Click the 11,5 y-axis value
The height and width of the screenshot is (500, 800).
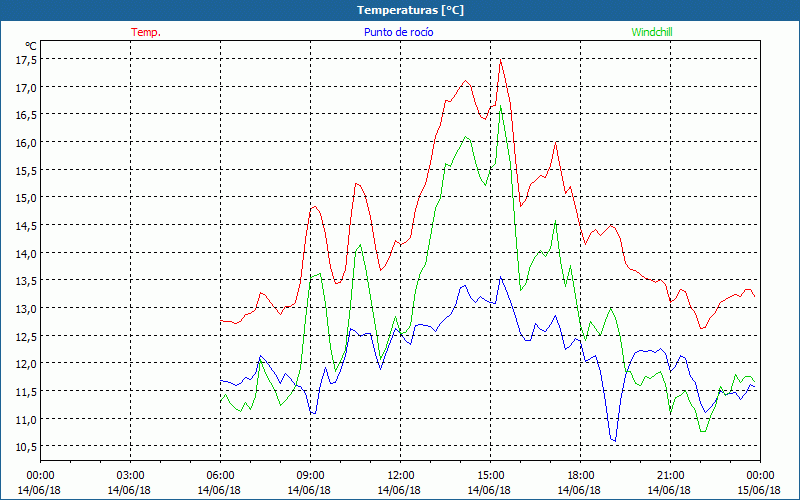[26, 391]
